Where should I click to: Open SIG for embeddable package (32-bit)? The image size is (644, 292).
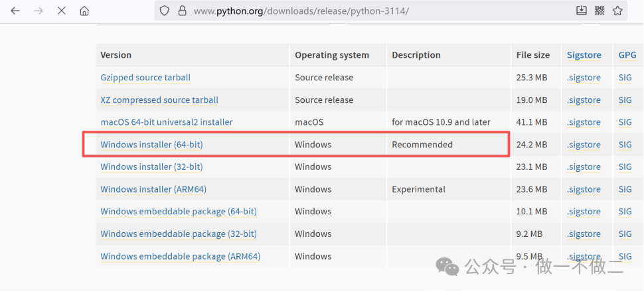625,234
